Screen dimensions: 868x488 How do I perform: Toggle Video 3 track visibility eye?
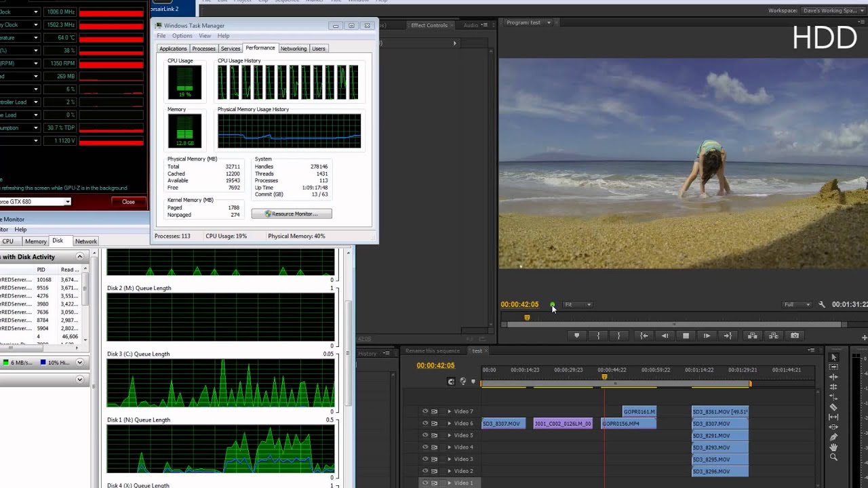[425, 459]
